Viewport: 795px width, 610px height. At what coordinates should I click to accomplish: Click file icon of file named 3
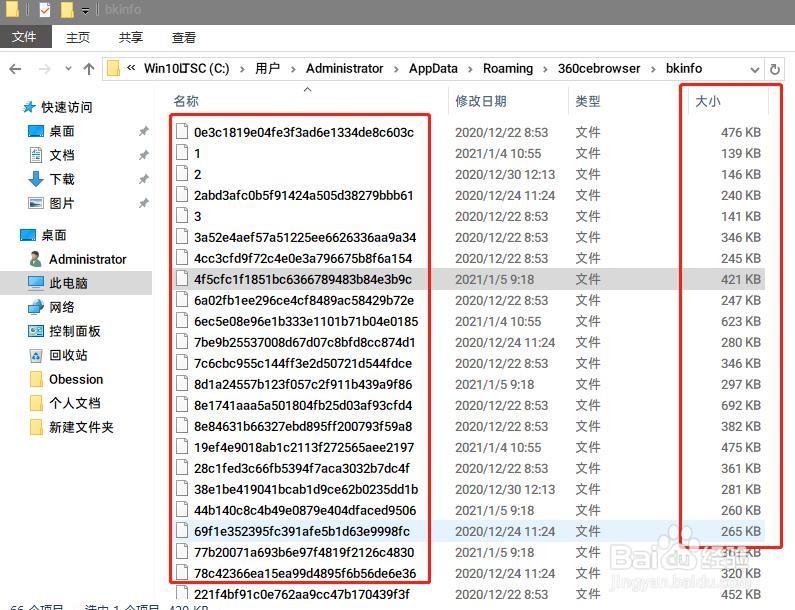[x=182, y=216]
